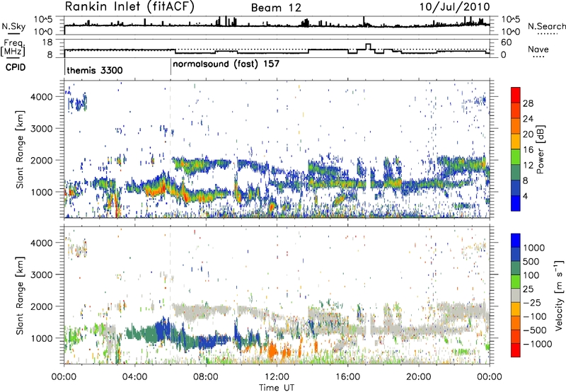Select the 'themis 3300' CPID entry
Screen dimensions: 566x392
[95, 70]
